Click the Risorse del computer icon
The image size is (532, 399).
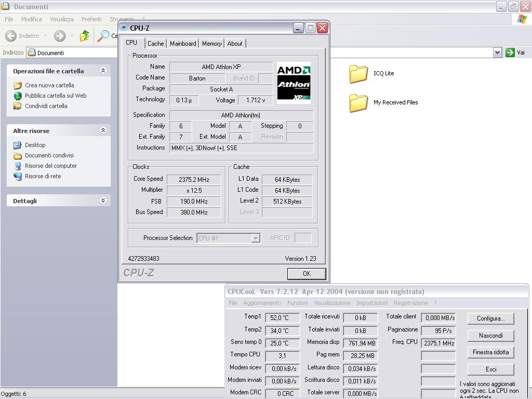18,166
